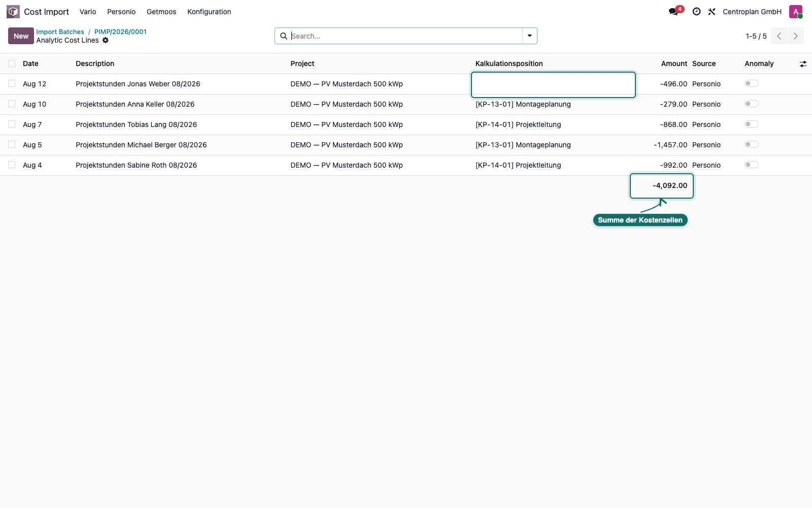Sort by the Kalkulationsposition column header

tap(509, 63)
